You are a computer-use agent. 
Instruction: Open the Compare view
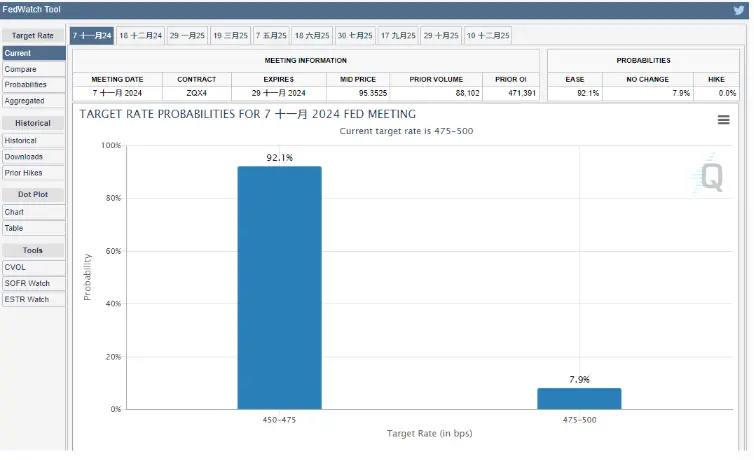click(33, 69)
